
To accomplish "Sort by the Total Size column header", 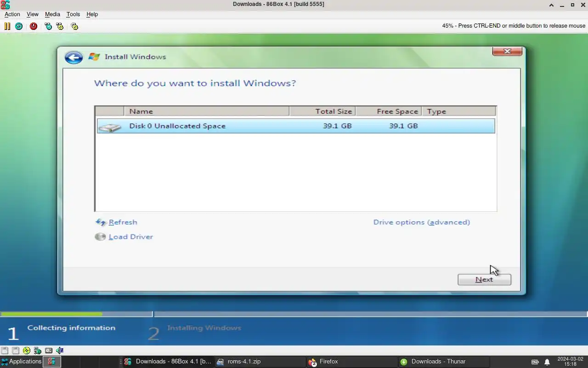I will click(x=322, y=111).
